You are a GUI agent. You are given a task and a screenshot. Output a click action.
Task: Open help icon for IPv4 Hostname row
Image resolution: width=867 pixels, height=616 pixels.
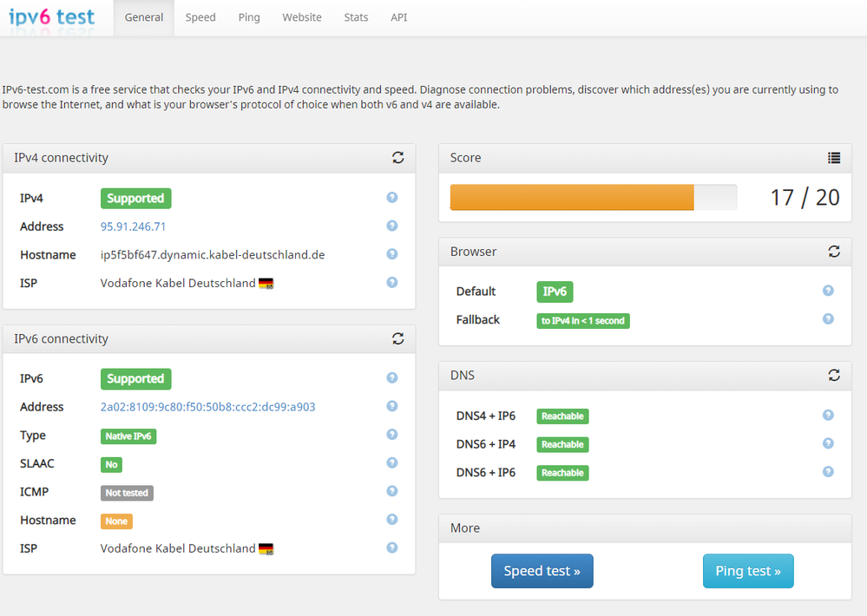[x=392, y=254]
